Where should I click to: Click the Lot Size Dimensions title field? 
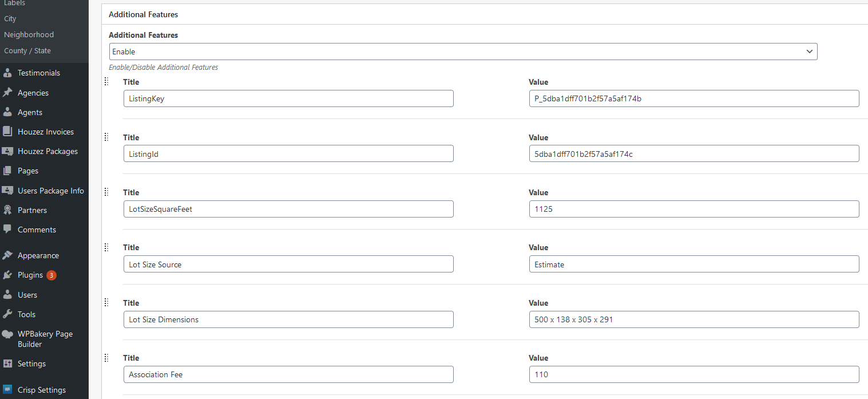[288, 319]
